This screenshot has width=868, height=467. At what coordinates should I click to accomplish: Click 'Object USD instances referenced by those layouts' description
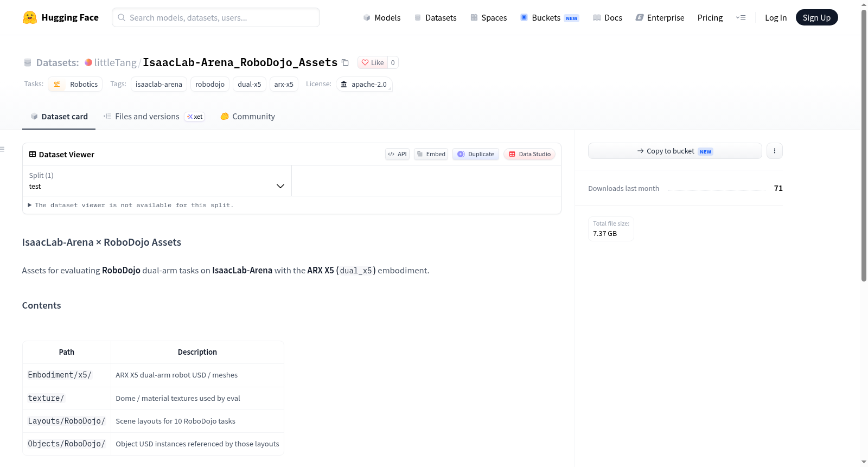197,444
